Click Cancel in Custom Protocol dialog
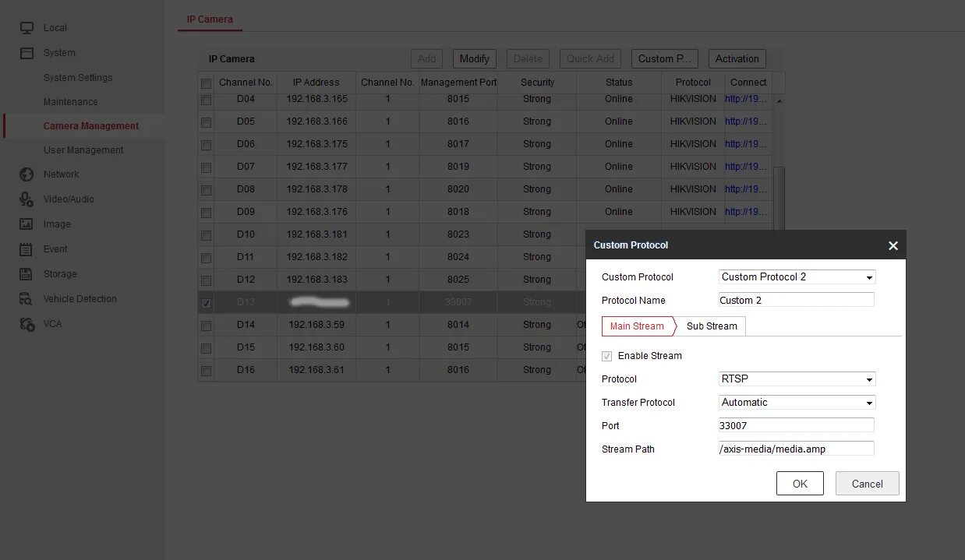 tap(867, 483)
